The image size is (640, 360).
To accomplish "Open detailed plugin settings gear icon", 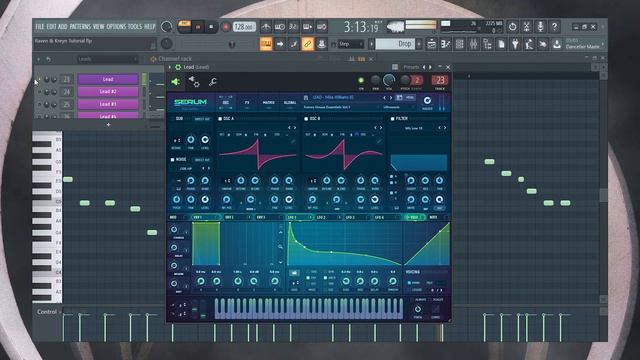I will click(x=194, y=82).
